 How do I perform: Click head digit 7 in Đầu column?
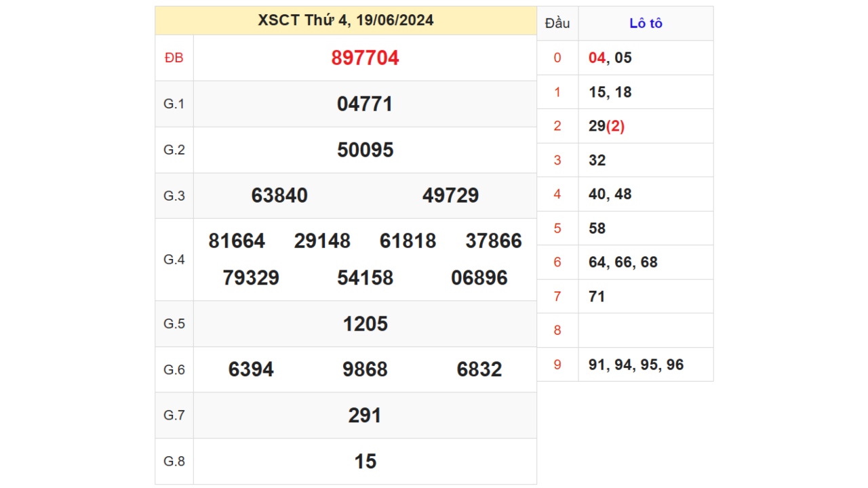pyautogui.click(x=557, y=296)
